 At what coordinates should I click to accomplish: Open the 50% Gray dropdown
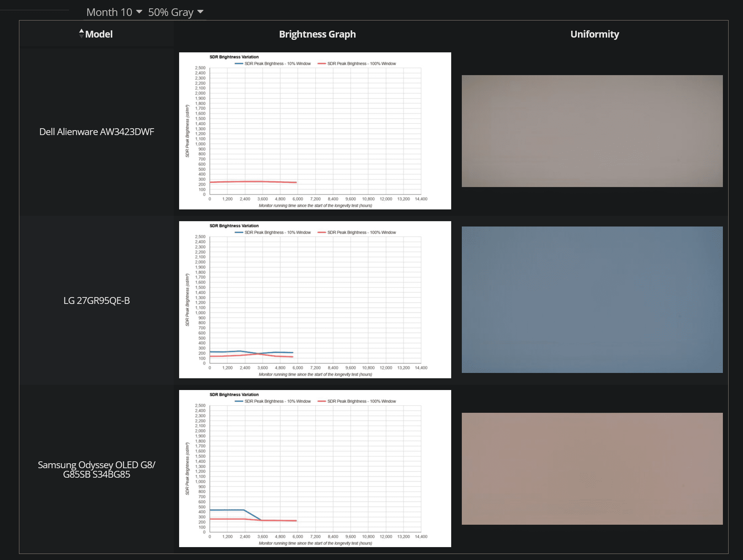click(176, 12)
